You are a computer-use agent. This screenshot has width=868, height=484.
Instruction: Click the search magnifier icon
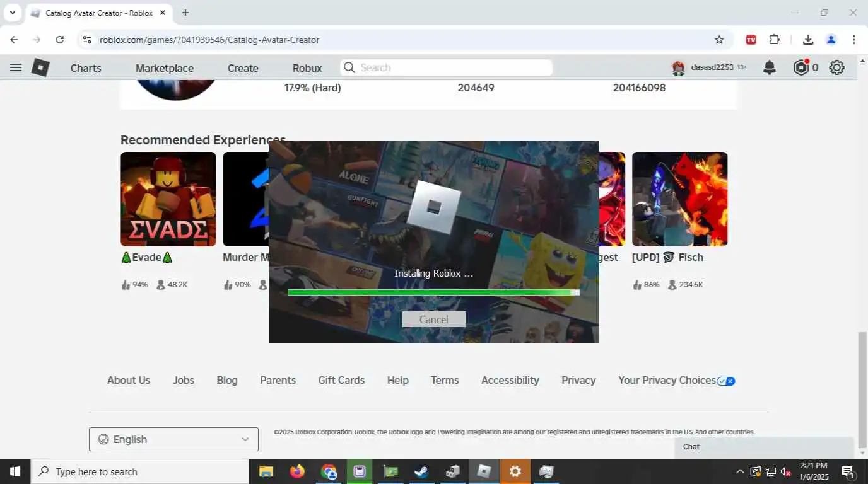349,67
